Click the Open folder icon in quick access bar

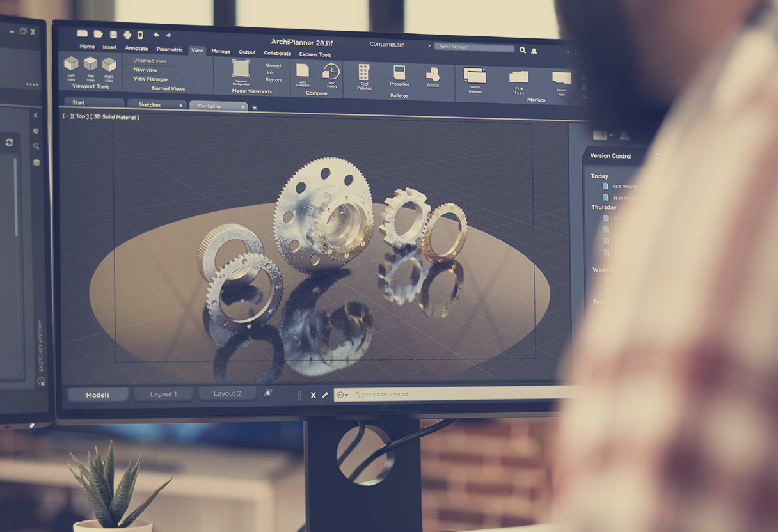tap(99, 34)
